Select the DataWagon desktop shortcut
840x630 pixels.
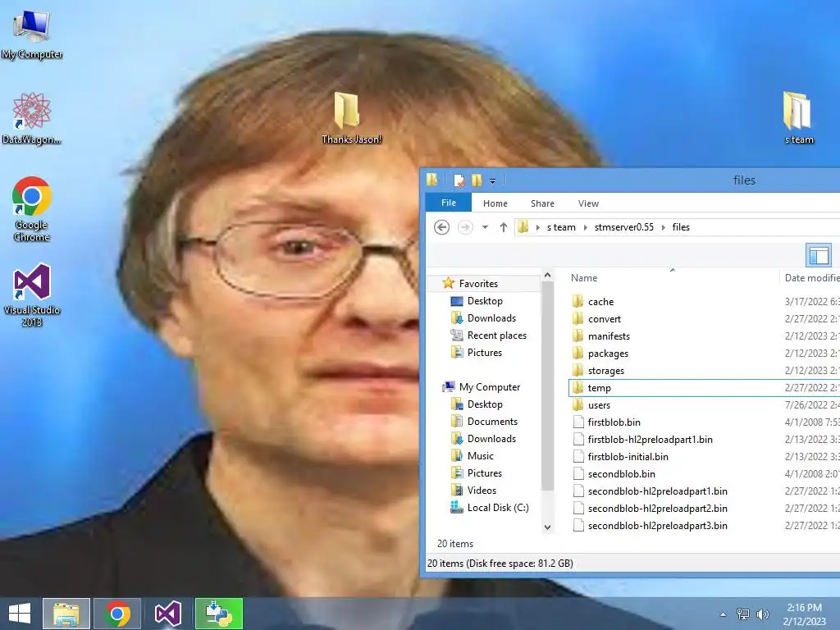pyautogui.click(x=32, y=118)
